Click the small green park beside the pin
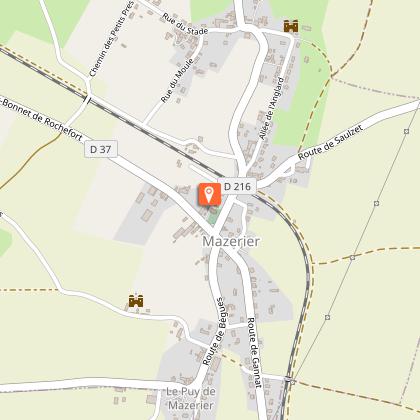The image size is (420, 420). tap(214, 214)
